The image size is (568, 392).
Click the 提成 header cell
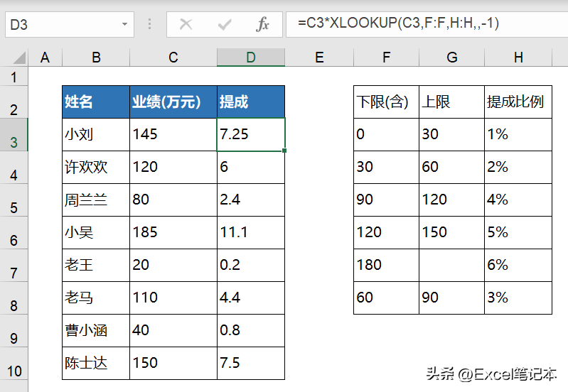click(x=251, y=102)
